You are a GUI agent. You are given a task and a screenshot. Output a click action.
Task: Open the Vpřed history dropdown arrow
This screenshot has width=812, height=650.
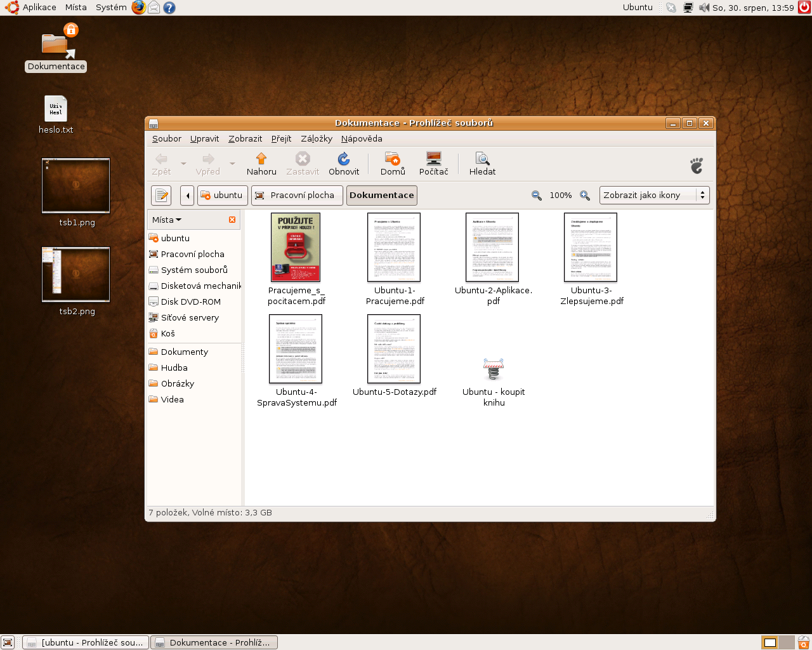pyautogui.click(x=232, y=164)
